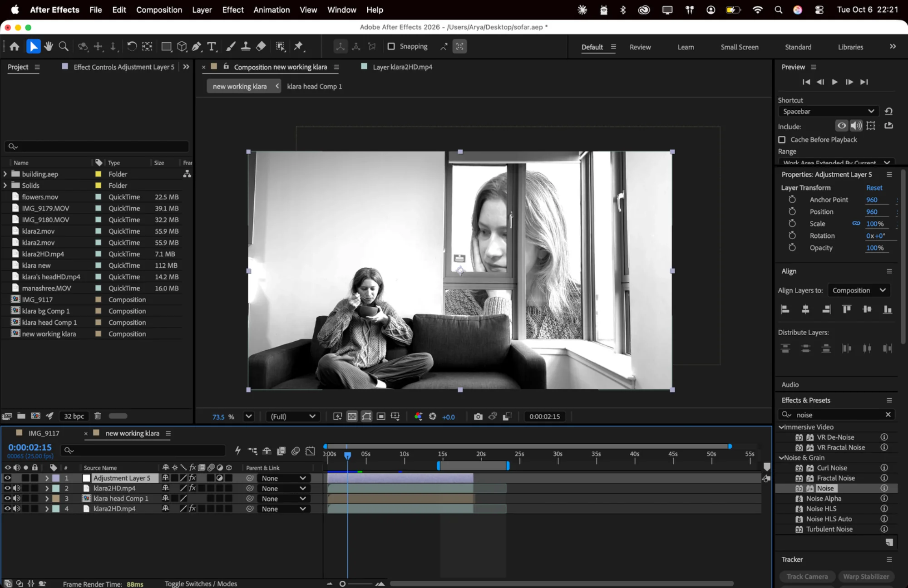
Task: Open the Animation menu
Action: 271,10
